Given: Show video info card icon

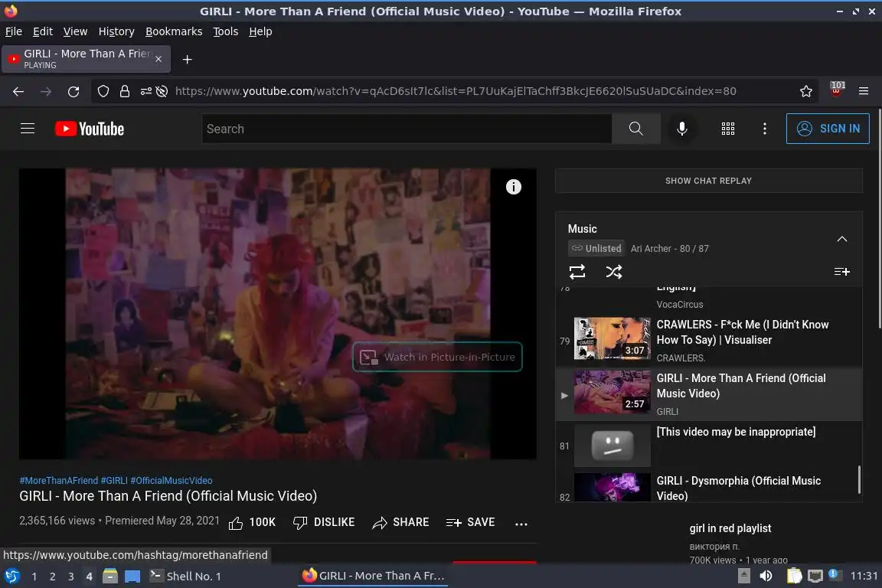Looking at the screenshot, I should point(514,187).
